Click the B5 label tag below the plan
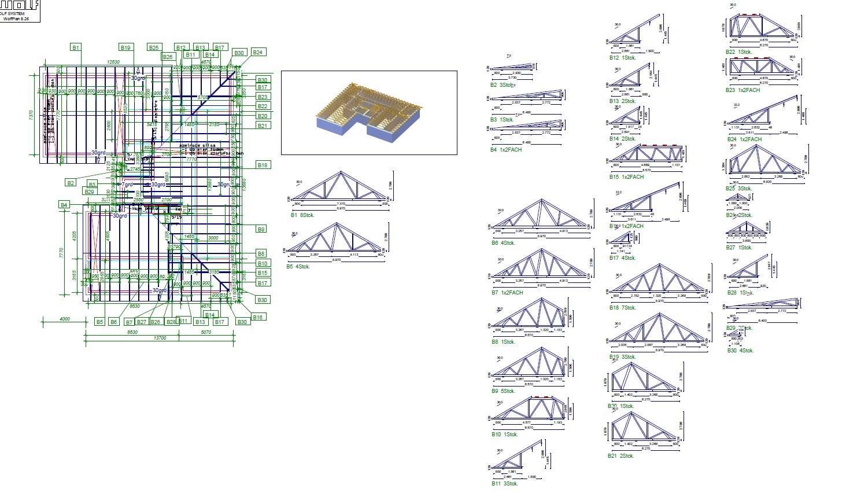The height and width of the screenshot is (504, 868). pyautogui.click(x=100, y=322)
